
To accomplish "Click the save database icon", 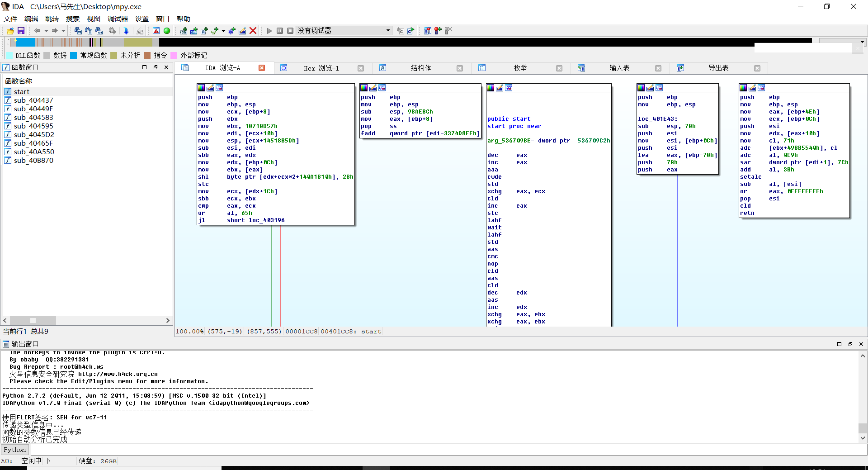I will pos(21,31).
